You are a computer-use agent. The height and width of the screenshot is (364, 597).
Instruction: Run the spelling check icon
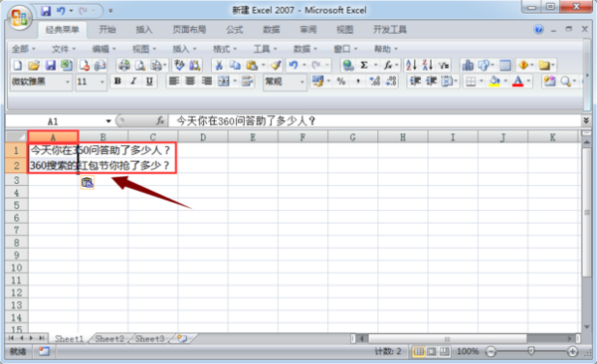(x=179, y=65)
